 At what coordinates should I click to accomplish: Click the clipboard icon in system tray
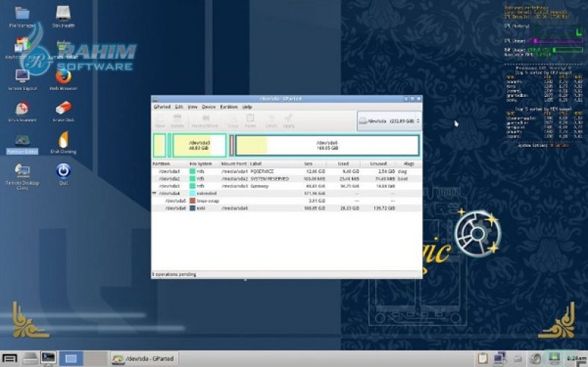point(483,359)
